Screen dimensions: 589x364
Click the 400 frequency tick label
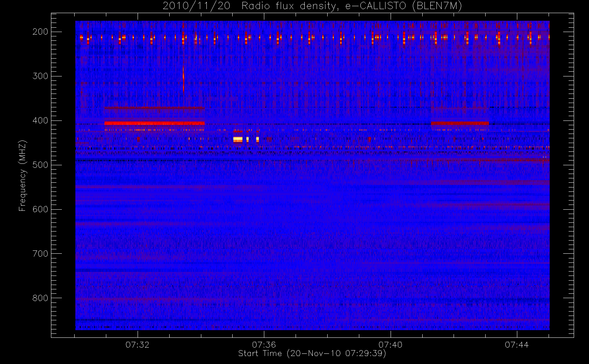(x=40, y=120)
